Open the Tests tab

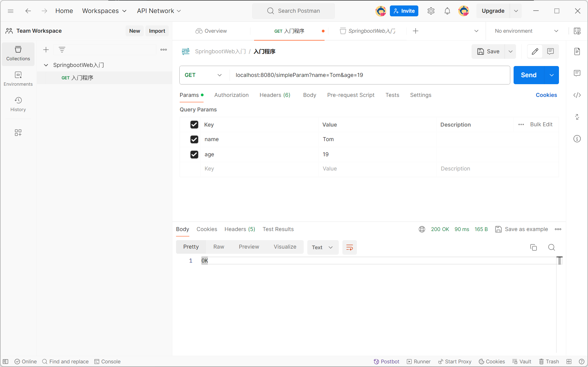(392, 95)
